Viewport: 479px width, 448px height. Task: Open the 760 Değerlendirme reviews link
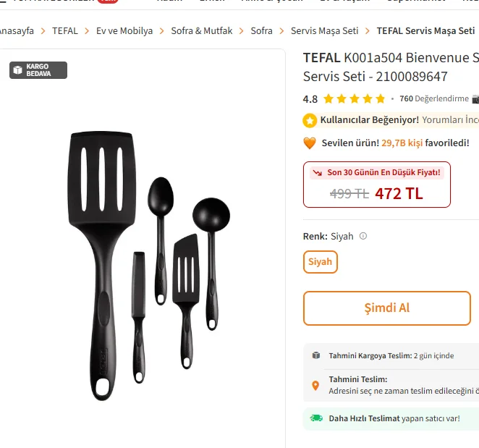click(433, 99)
